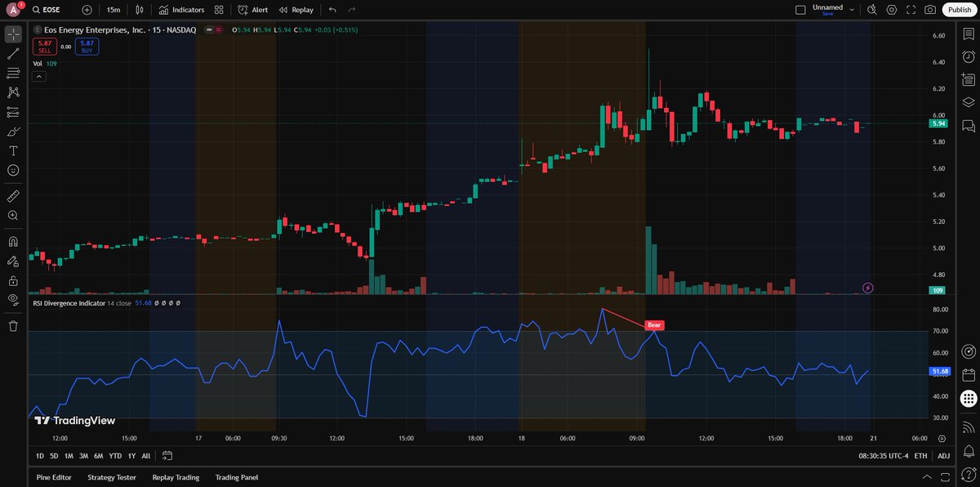Screen dimensions: 980x487
Task: Toggle lock all drawings
Action: [x=13, y=280]
